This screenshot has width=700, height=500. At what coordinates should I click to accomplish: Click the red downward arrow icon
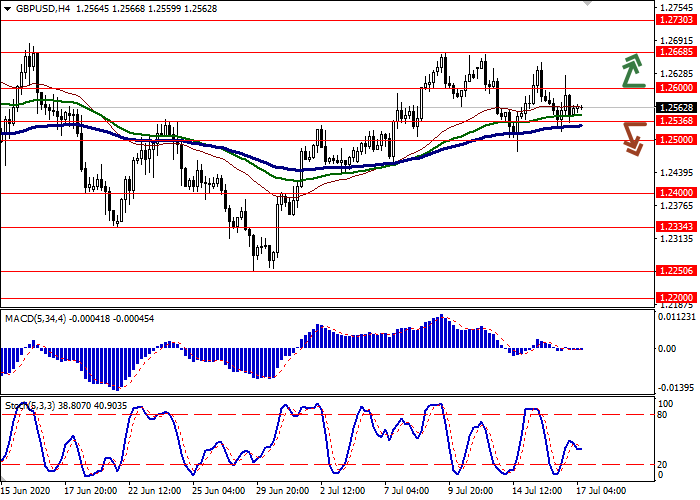point(631,138)
